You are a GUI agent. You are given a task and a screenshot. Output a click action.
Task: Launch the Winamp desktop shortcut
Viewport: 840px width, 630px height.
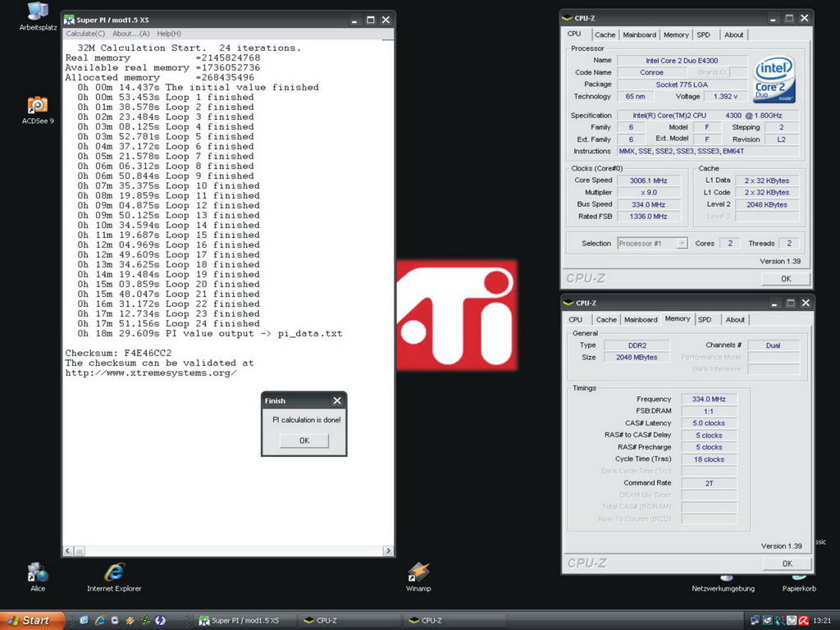pos(418,577)
